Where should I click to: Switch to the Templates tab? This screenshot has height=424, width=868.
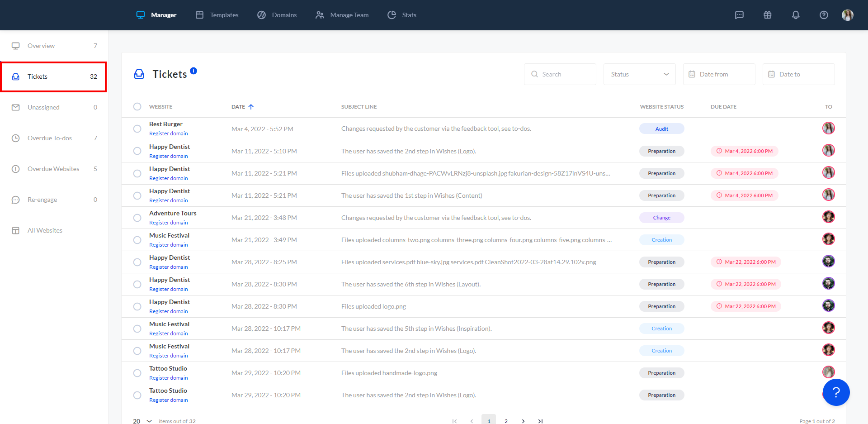click(217, 15)
